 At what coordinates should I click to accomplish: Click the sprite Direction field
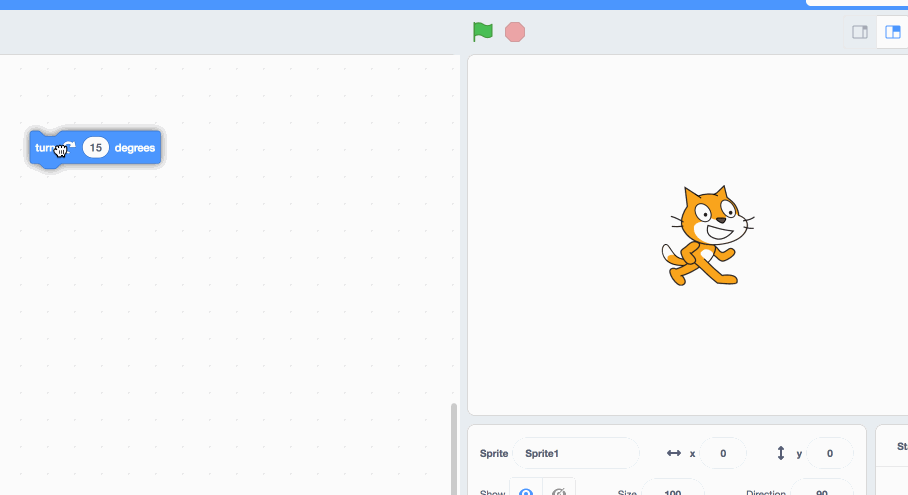[x=822, y=489]
